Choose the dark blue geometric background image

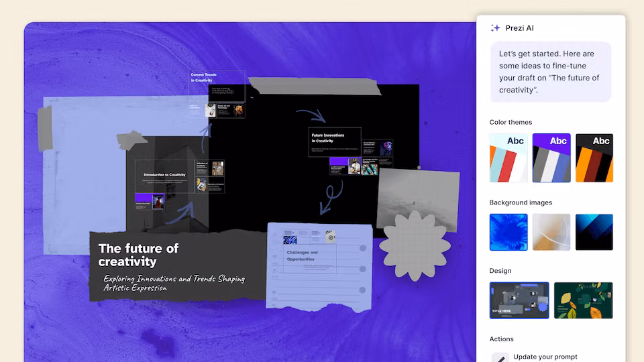pos(594,232)
